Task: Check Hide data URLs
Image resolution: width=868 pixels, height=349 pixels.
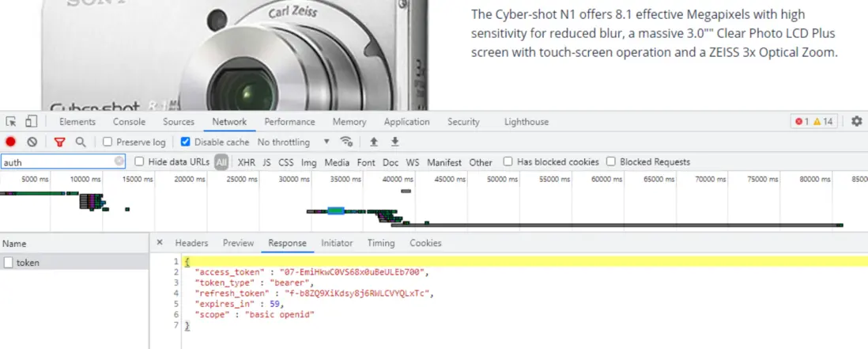Action: [x=139, y=161]
